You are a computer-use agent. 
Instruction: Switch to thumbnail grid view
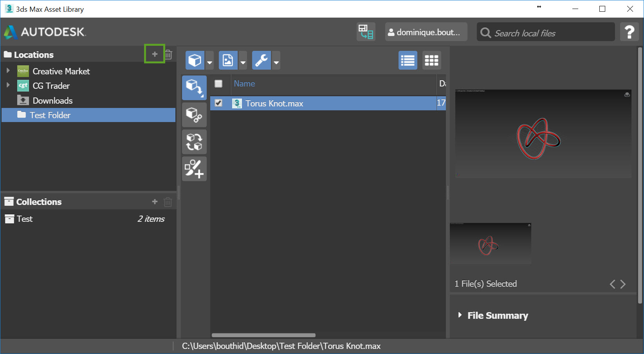point(432,60)
